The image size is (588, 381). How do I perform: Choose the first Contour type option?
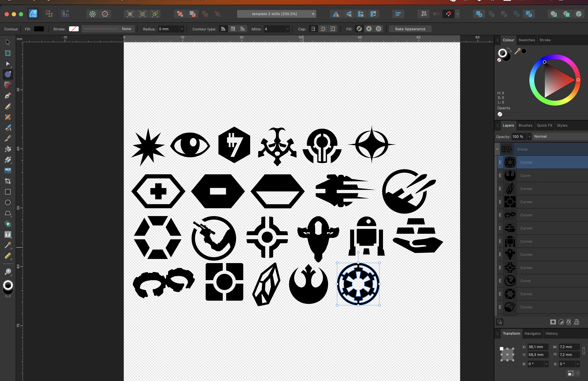pos(223,29)
